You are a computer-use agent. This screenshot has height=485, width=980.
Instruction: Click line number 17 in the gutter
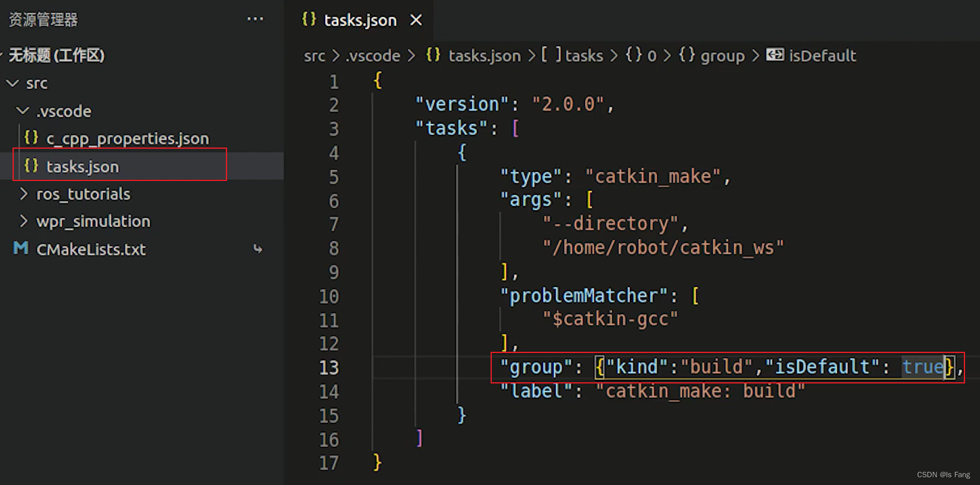click(x=329, y=463)
